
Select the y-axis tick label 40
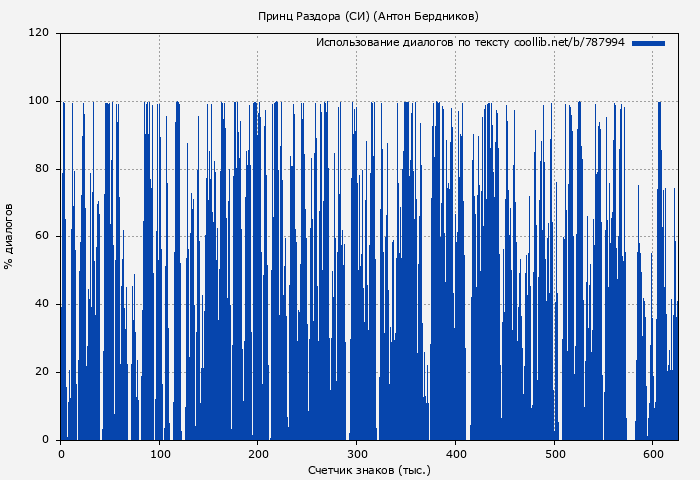pyautogui.click(x=42, y=305)
